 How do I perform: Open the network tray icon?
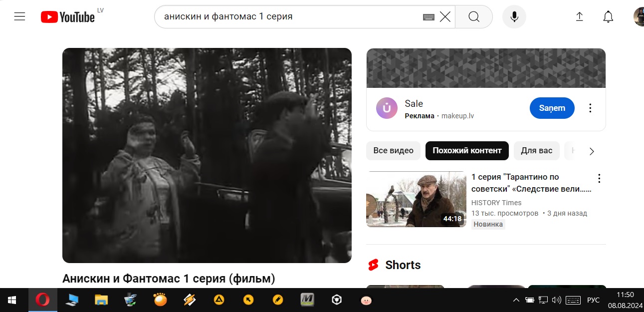[543, 300]
